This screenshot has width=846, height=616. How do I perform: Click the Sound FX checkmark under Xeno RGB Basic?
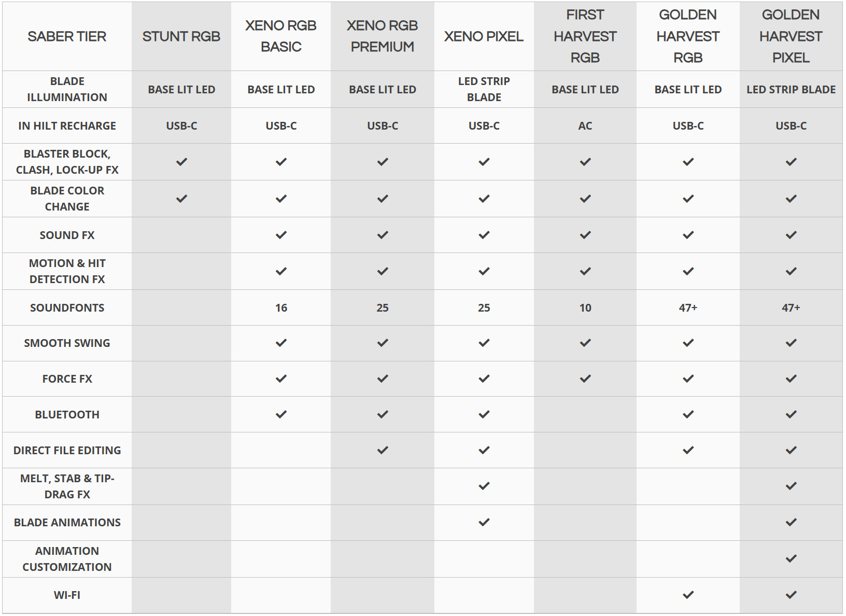click(x=281, y=235)
